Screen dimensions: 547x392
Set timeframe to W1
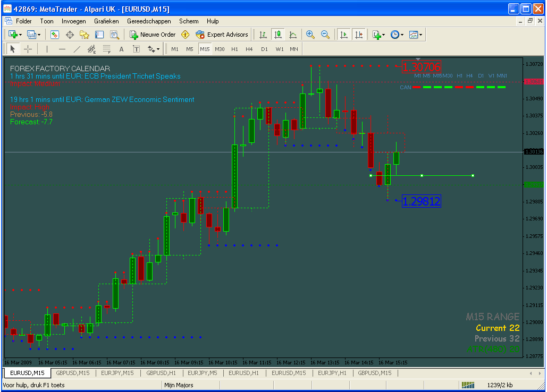[x=280, y=49]
